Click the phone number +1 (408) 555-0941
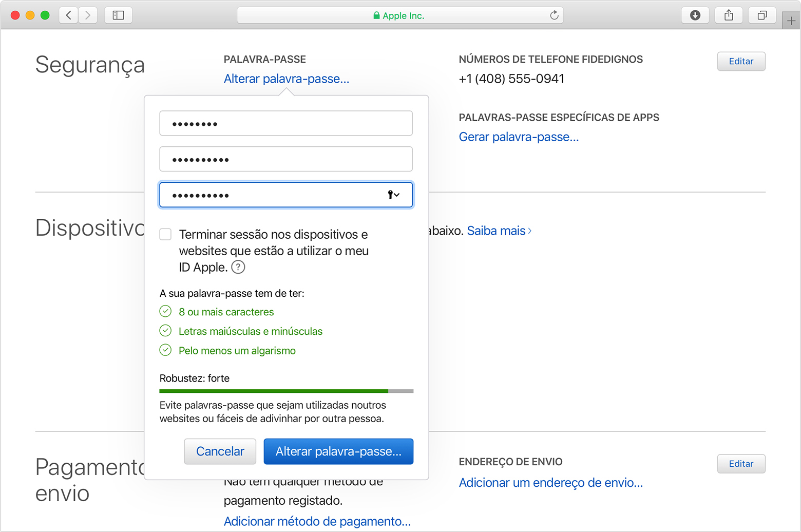Image resolution: width=801 pixels, height=532 pixels. [511, 79]
